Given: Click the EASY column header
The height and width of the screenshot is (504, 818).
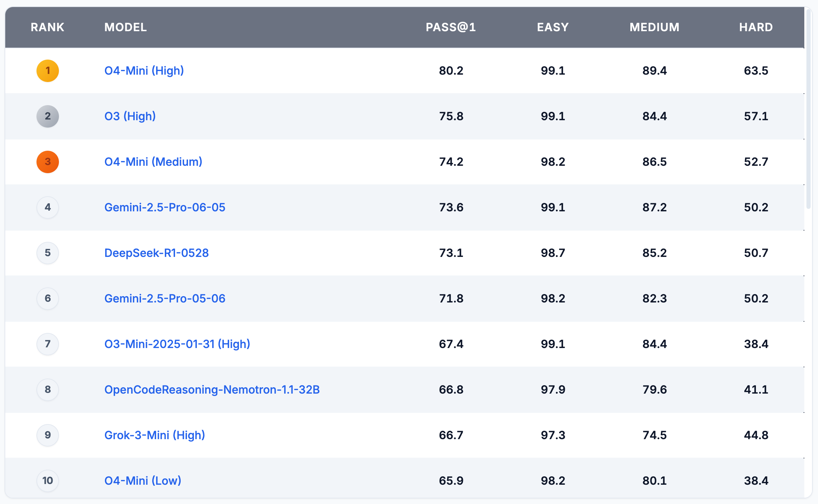Looking at the screenshot, I should 553,27.
